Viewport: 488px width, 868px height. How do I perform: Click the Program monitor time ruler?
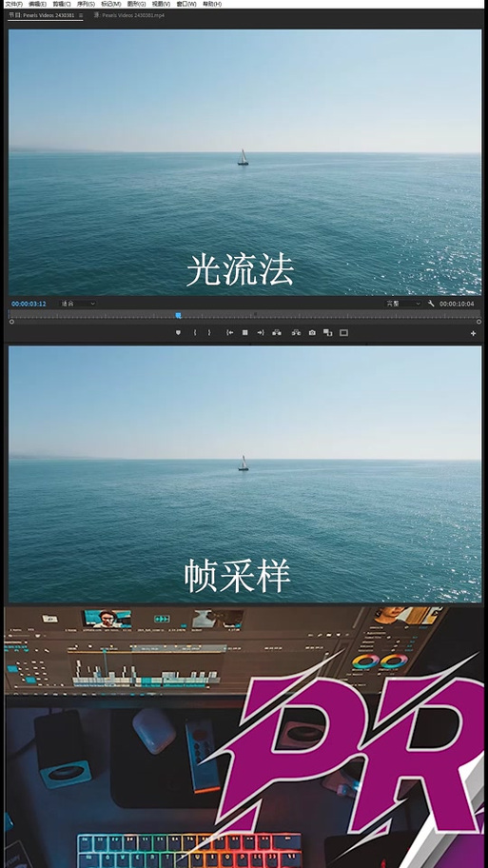click(x=244, y=314)
